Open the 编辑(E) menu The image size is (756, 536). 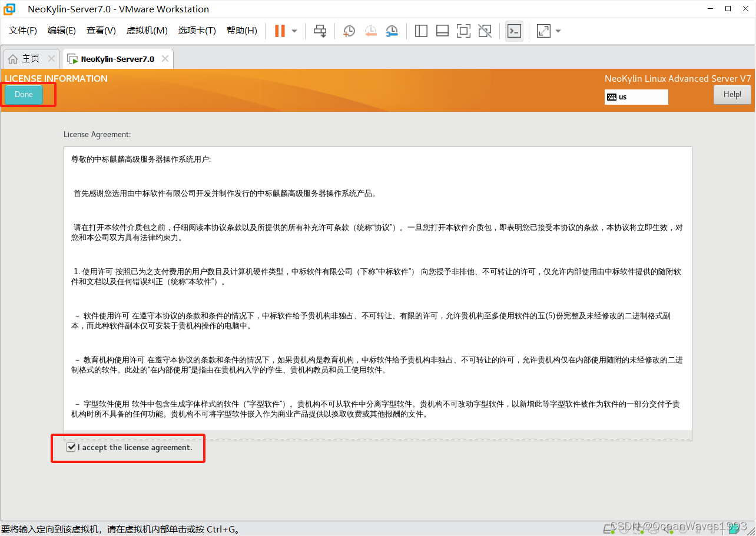(62, 31)
